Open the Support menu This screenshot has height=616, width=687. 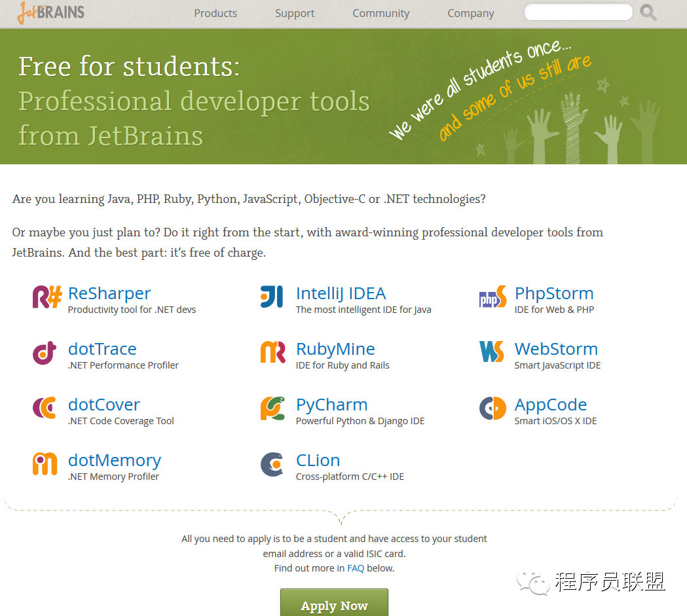click(x=295, y=13)
